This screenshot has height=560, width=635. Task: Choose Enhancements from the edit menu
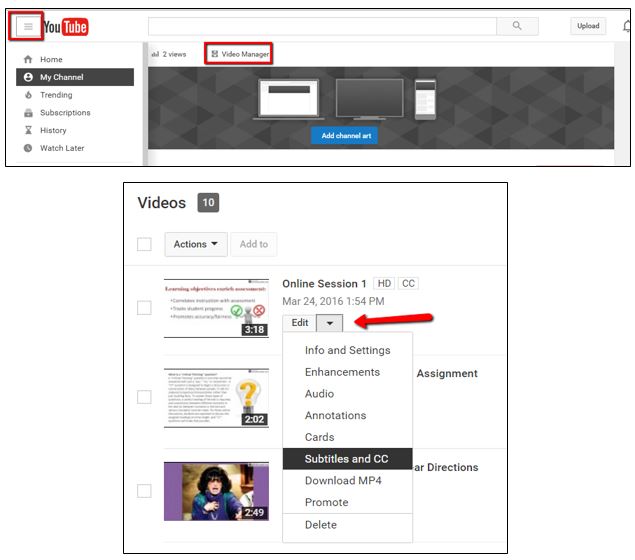pyautogui.click(x=347, y=372)
